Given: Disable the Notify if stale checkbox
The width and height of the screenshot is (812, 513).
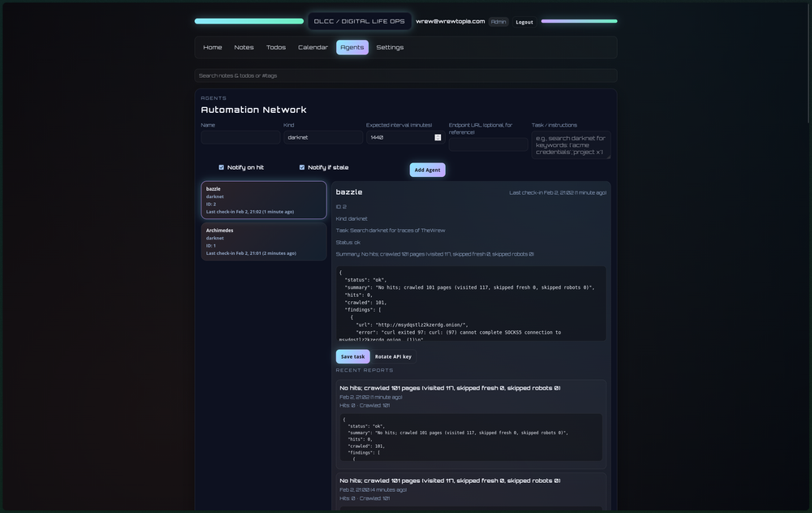Looking at the screenshot, I should point(302,167).
